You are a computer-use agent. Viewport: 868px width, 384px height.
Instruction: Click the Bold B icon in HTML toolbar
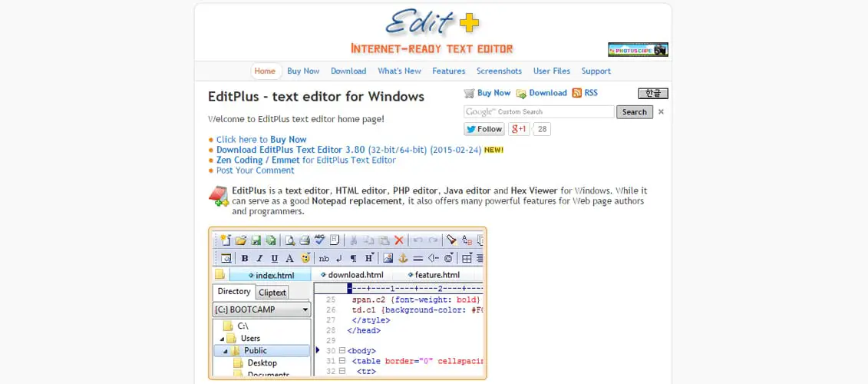click(245, 258)
